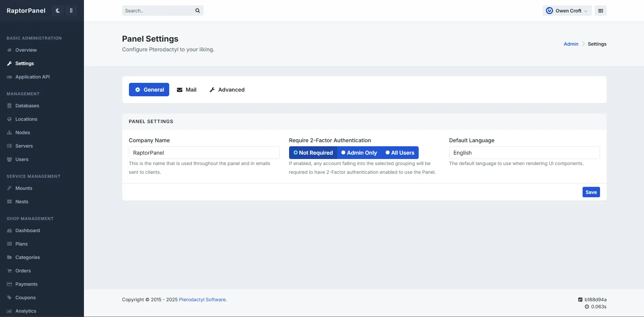Open the Default Language dropdown
Image resolution: width=644 pixels, height=317 pixels.
(524, 153)
